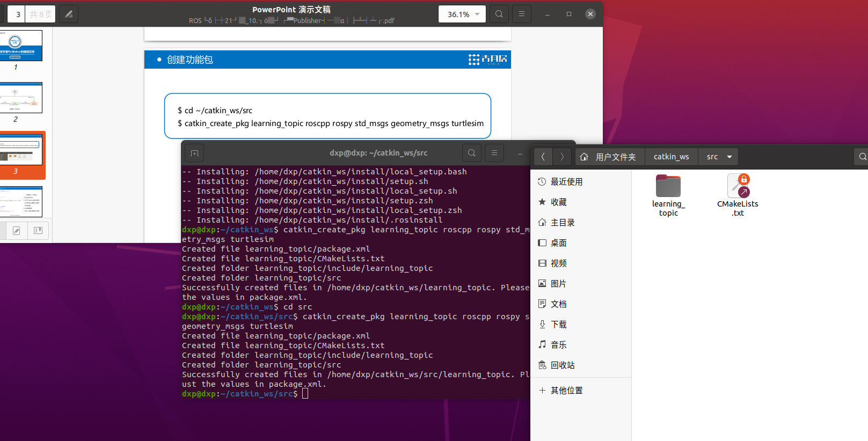
Task: Select page 1 thumbnail in viewer sidebar
Action: (21, 46)
